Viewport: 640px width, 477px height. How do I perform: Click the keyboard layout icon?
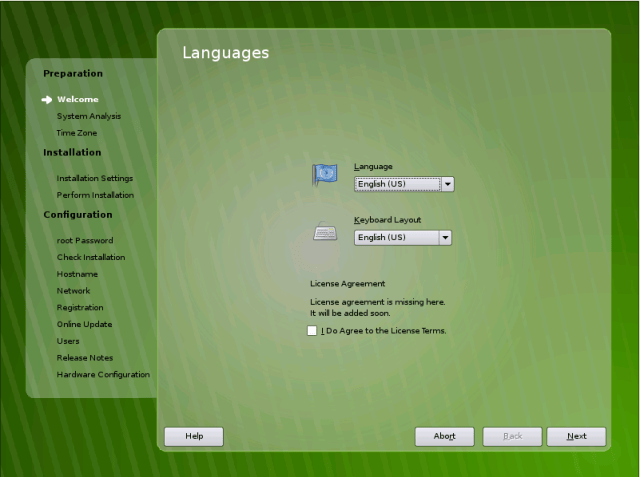click(x=325, y=233)
